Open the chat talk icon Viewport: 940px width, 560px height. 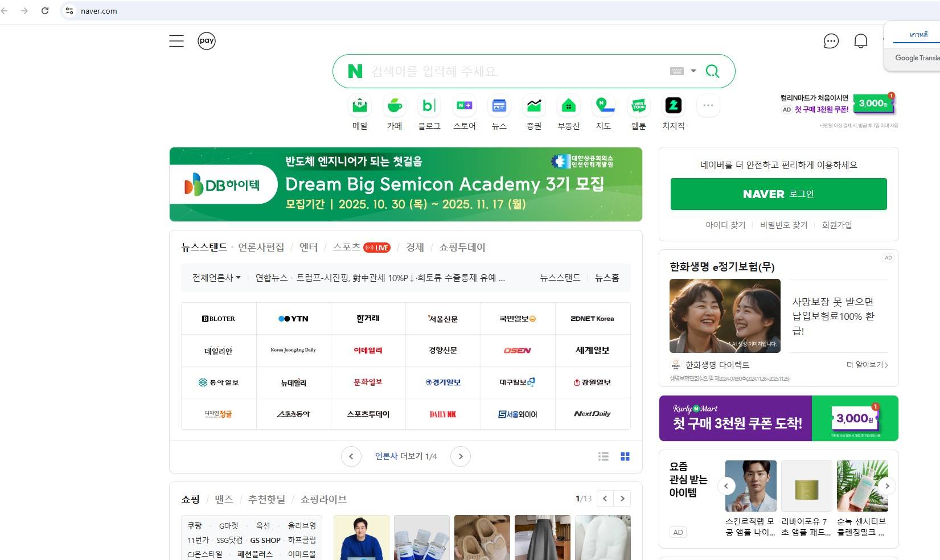tap(831, 41)
